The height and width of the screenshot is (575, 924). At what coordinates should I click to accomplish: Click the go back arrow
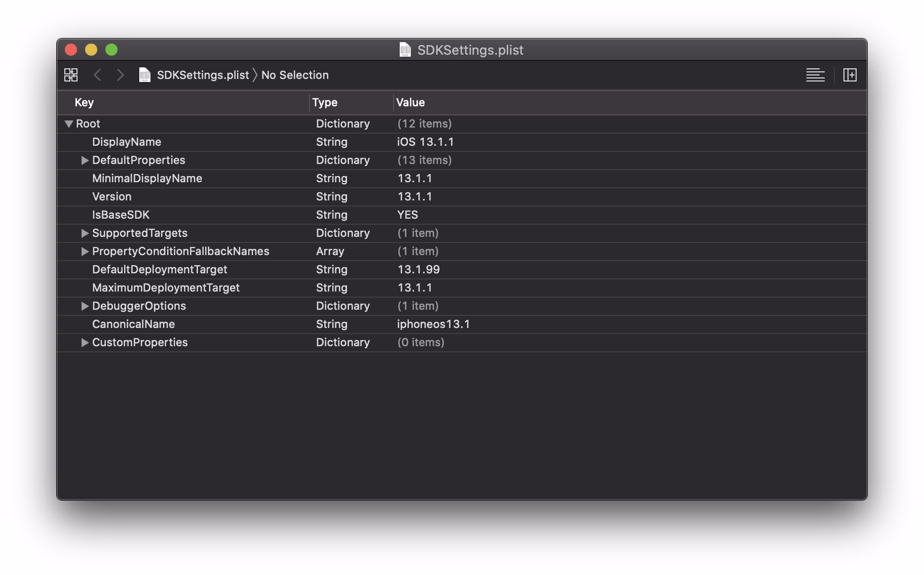pyautogui.click(x=97, y=75)
